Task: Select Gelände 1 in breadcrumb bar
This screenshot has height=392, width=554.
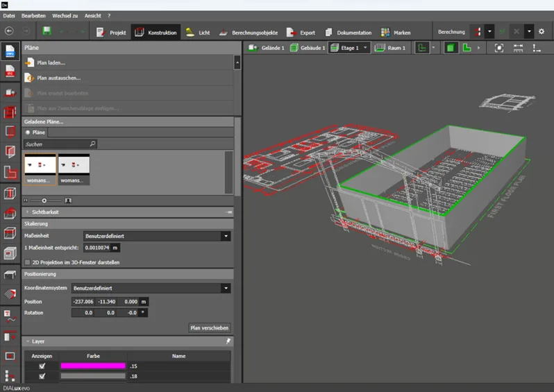Action: coord(266,48)
